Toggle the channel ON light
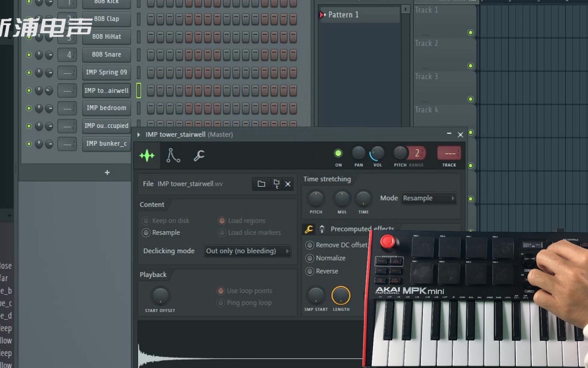This screenshot has width=588, height=368. point(338,153)
